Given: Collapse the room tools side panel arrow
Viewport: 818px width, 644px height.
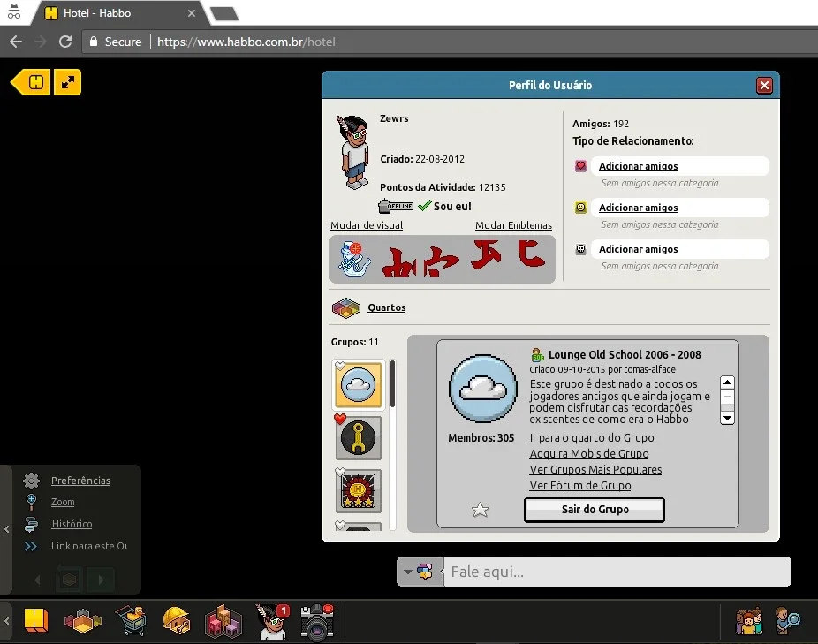Looking at the screenshot, I should [6, 529].
